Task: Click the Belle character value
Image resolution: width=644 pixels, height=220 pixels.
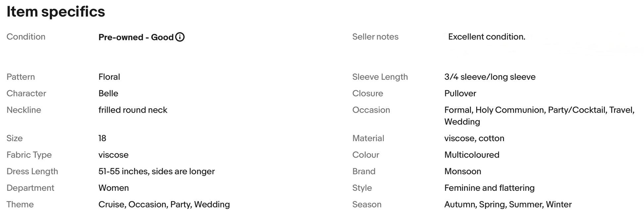Action: 108,93
